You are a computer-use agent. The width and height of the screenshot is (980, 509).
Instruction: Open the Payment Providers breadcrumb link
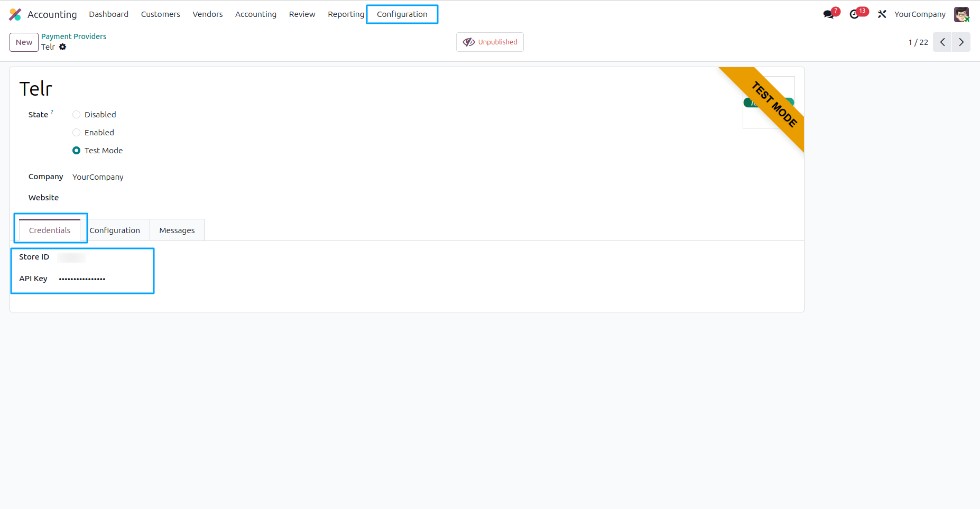click(73, 36)
